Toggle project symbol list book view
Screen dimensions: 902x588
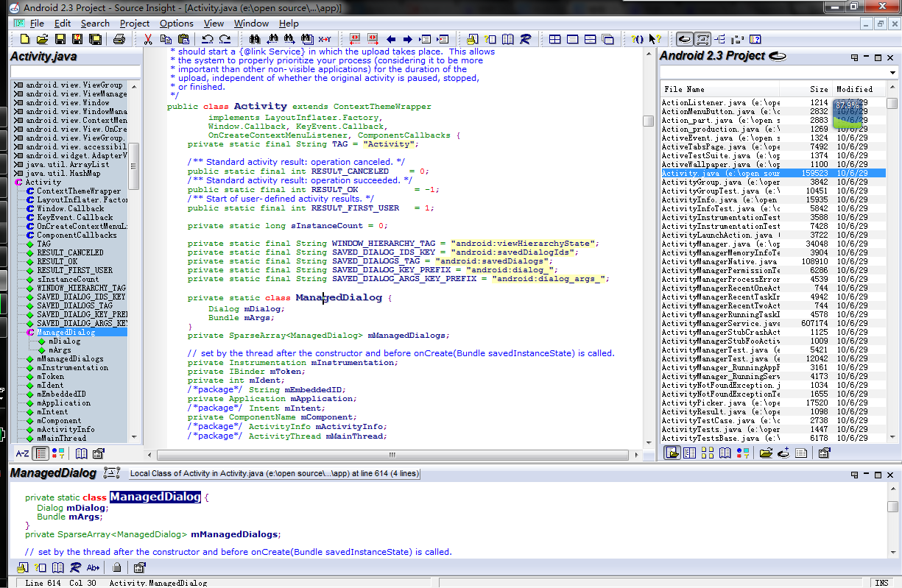click(x=725, y=453)
